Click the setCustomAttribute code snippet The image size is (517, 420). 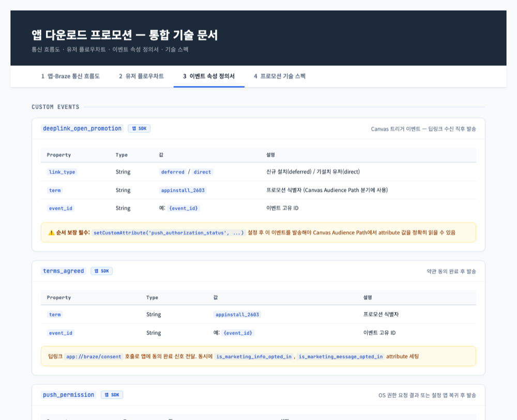tap(169, 233)
